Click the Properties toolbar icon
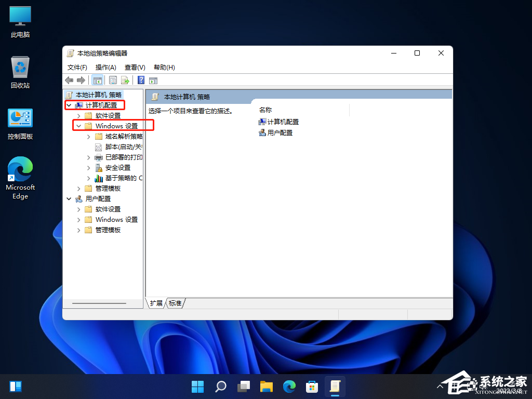This screenshot has width=532, height=399. point(113,80)
